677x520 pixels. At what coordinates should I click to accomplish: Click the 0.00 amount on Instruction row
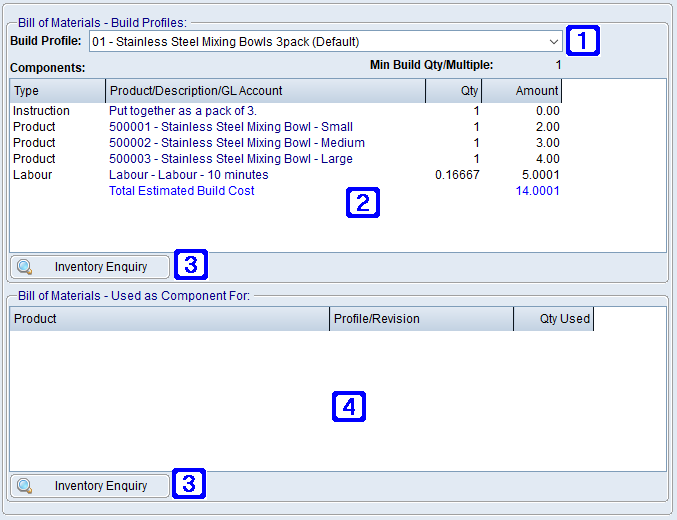548,111
